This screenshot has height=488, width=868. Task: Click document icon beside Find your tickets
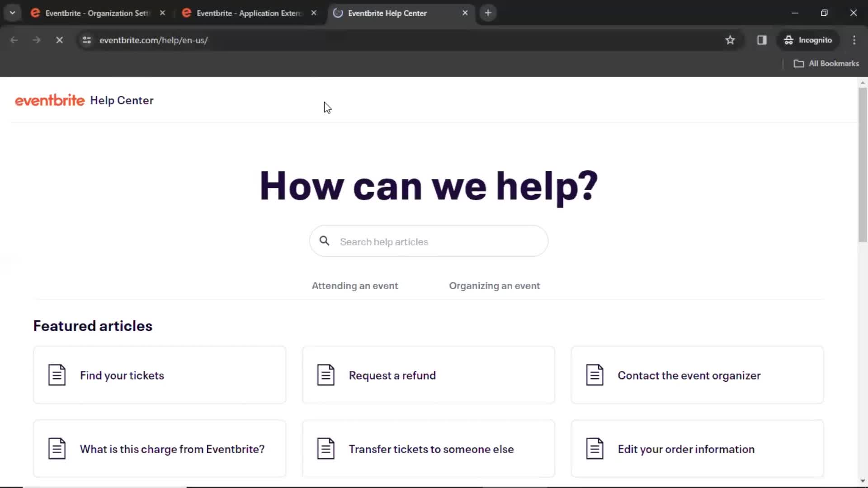(x=57, y=375)
